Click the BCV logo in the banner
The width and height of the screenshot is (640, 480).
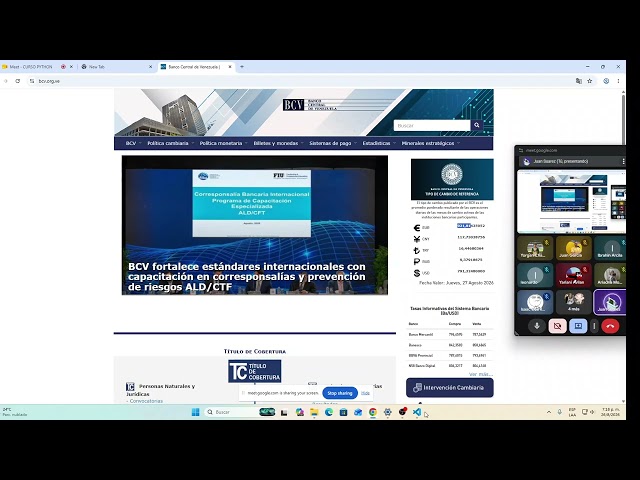(310, 105)
